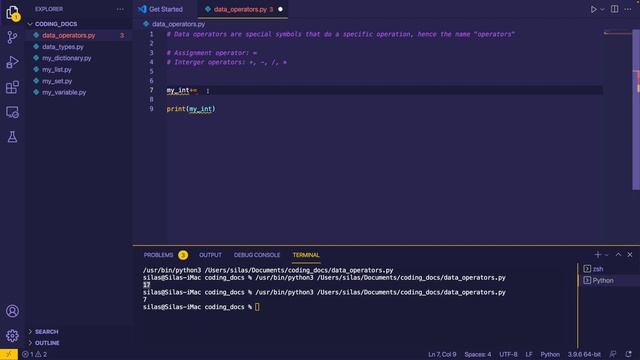
Task: Open editor more actions ellipsis
Action: tap(628, 9)
